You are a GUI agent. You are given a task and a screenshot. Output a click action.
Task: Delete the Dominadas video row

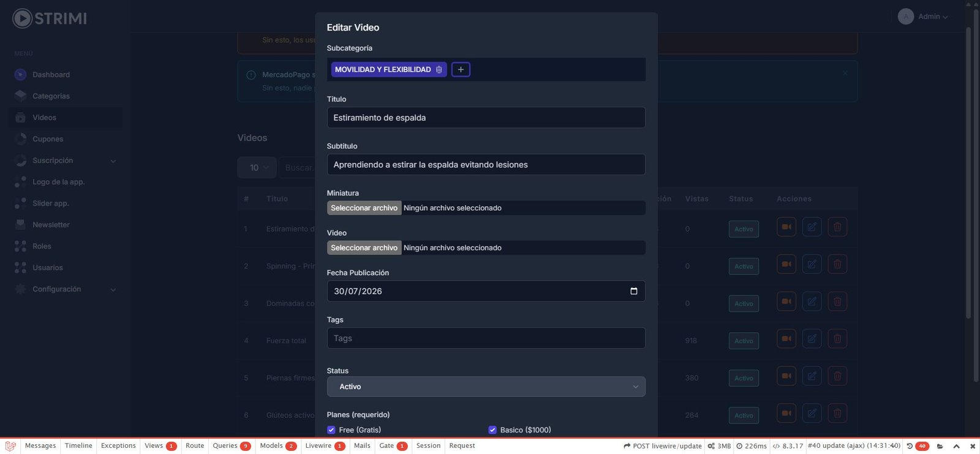pos(837,301)
